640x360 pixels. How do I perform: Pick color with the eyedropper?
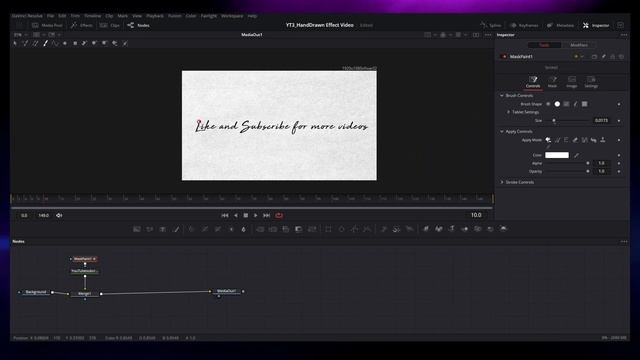(x=576, y=155)
